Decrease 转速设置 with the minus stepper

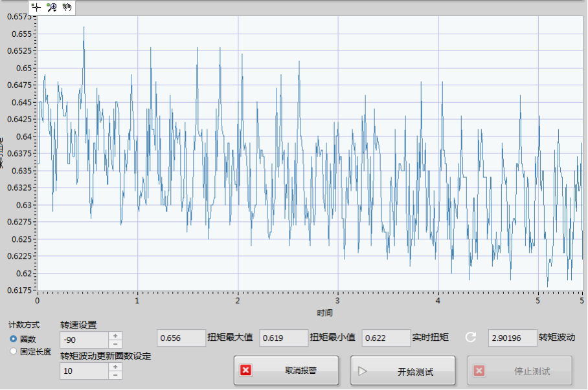tap(115, 344)
